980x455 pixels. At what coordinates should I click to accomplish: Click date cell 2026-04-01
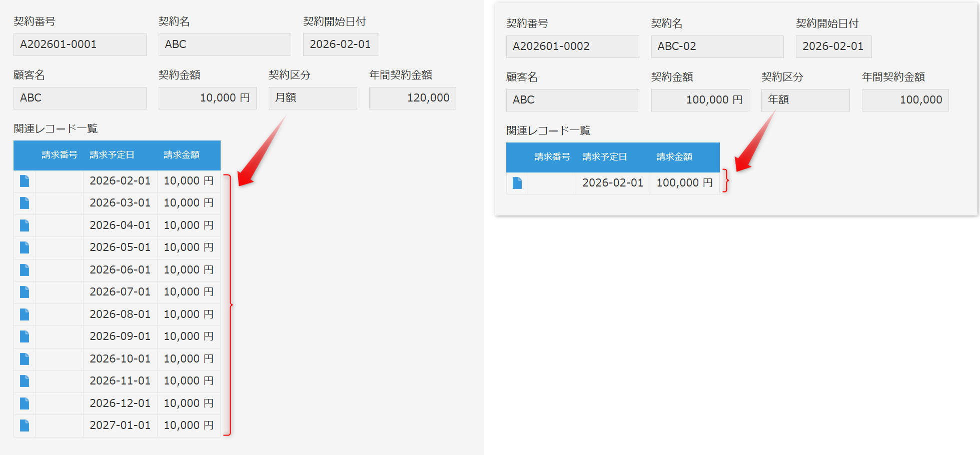tap(121, 225)
